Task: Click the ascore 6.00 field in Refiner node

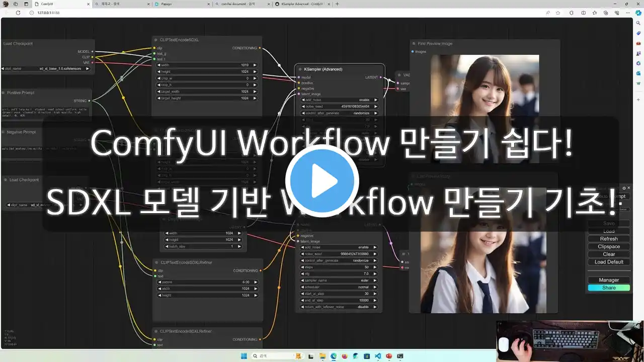Action: coord(207,282)
